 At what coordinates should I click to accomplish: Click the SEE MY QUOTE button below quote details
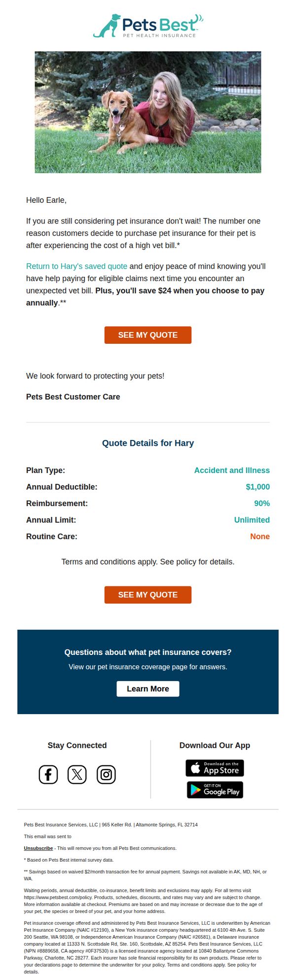click(x=148, y=595)
